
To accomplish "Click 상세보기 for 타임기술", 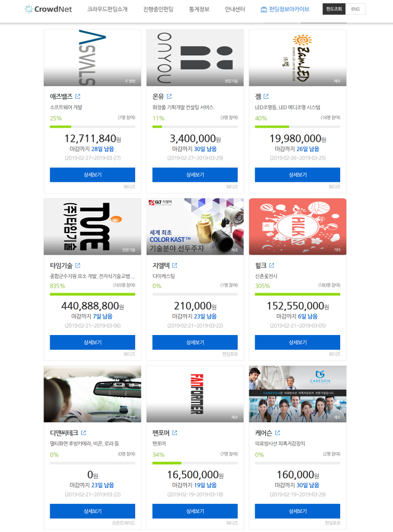I will pyautogui.click(x=92, y=342).
